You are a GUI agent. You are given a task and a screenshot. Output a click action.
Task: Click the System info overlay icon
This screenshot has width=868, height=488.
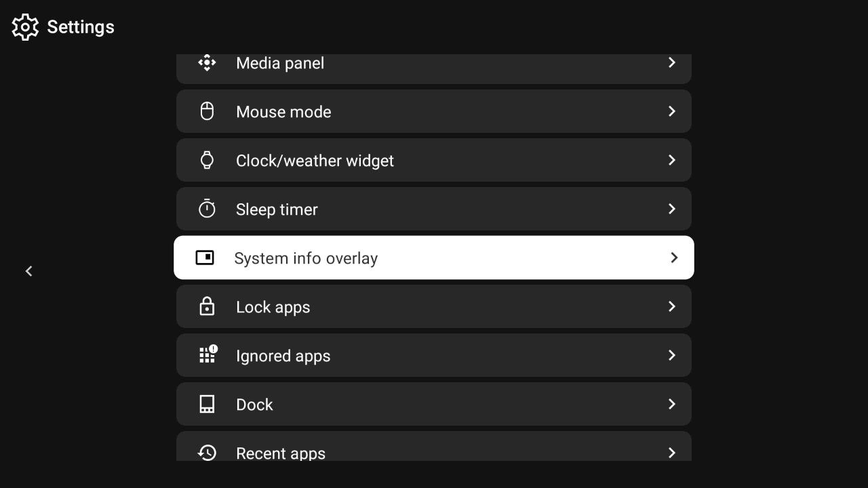tap(205, 258)
